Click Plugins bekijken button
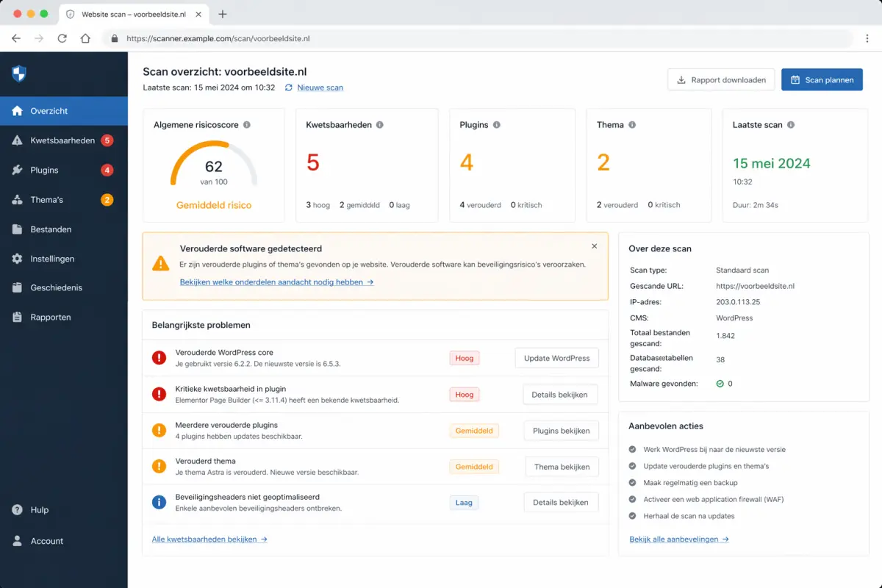 click(561, 431)
